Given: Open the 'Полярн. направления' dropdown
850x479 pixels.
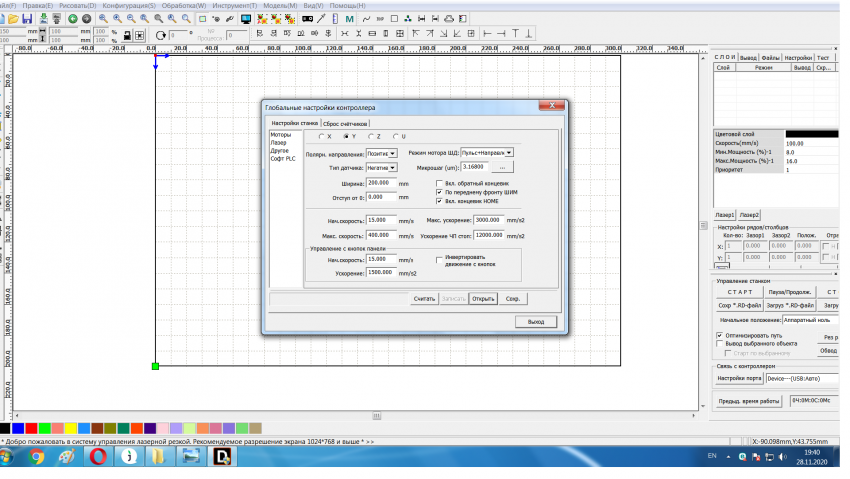Looking at the screenshot, I should click(x=393, y=153).
